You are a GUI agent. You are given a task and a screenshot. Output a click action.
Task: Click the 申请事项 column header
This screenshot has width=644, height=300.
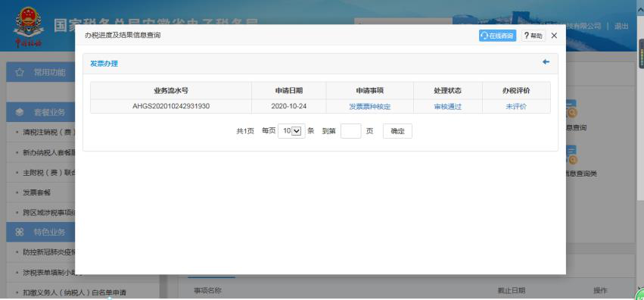[369, 91]
